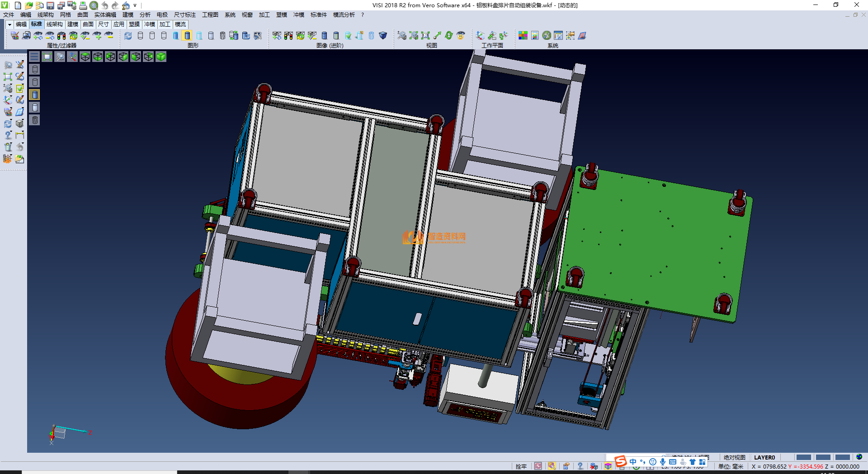Image resolution: width=868 pixels, height=474 pixels.
Task: Open the 文件 menu
Action: (9, 15)
